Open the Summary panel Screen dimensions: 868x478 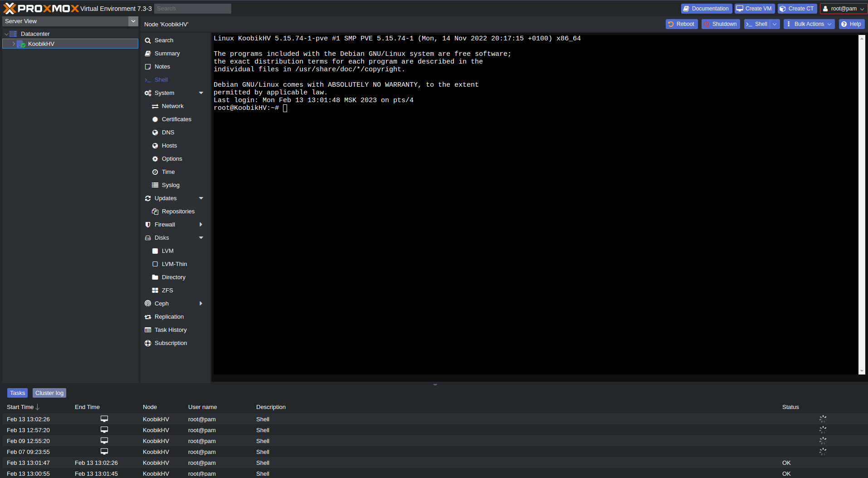click(167, 54)
